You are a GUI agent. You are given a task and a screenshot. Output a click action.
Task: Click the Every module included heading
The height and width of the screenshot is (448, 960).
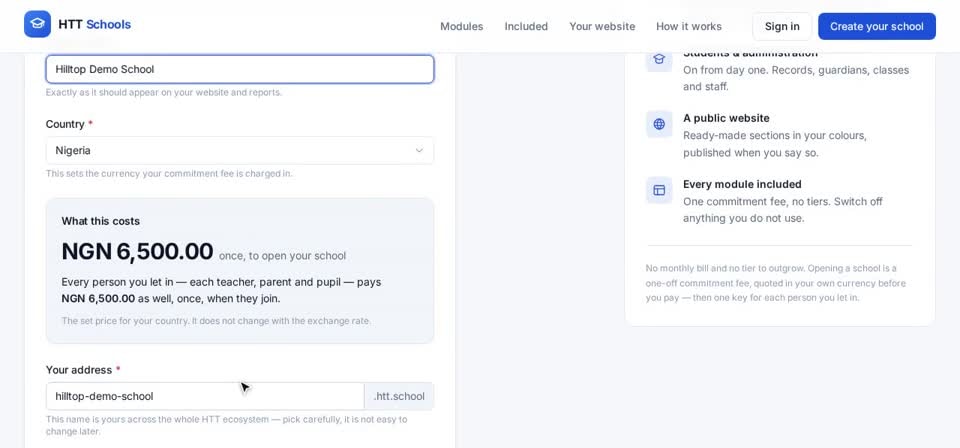[x=742, y=184]
